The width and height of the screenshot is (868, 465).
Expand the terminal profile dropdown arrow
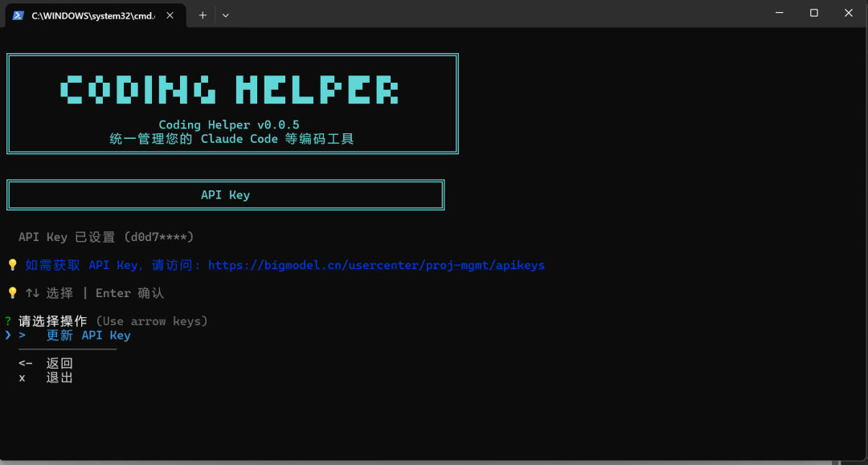pyautogui.click(x=225, y=15)
